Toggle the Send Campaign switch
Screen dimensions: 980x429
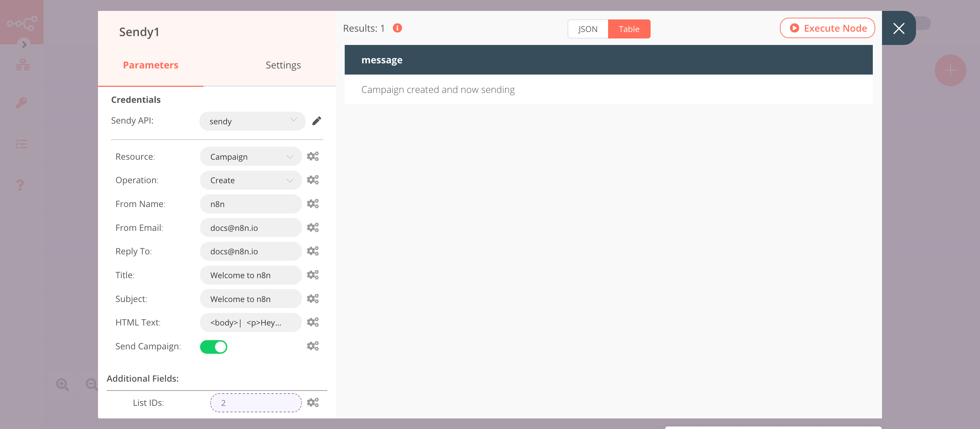tap(214, 347)
